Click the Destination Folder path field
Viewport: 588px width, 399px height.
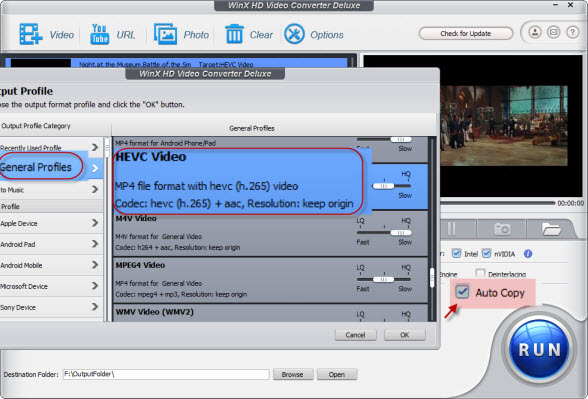click(166, 374)
